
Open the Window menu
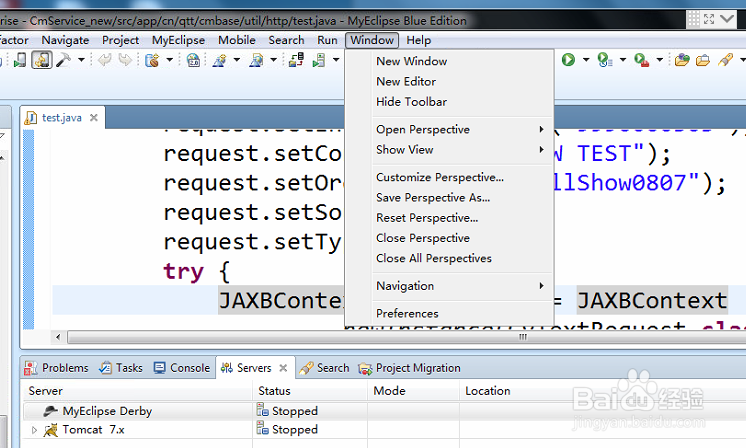(x=372, y=40)
